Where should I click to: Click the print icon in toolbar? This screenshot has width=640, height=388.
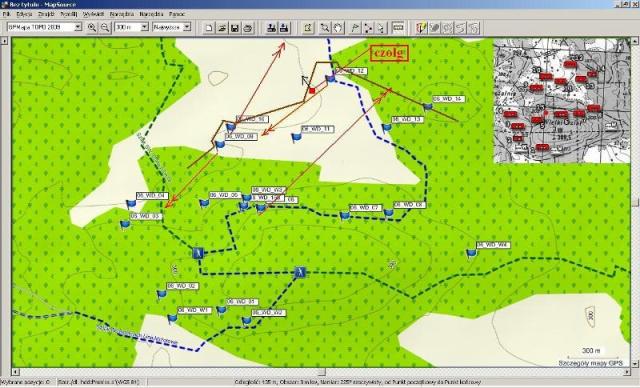click(x=248, y=28)
